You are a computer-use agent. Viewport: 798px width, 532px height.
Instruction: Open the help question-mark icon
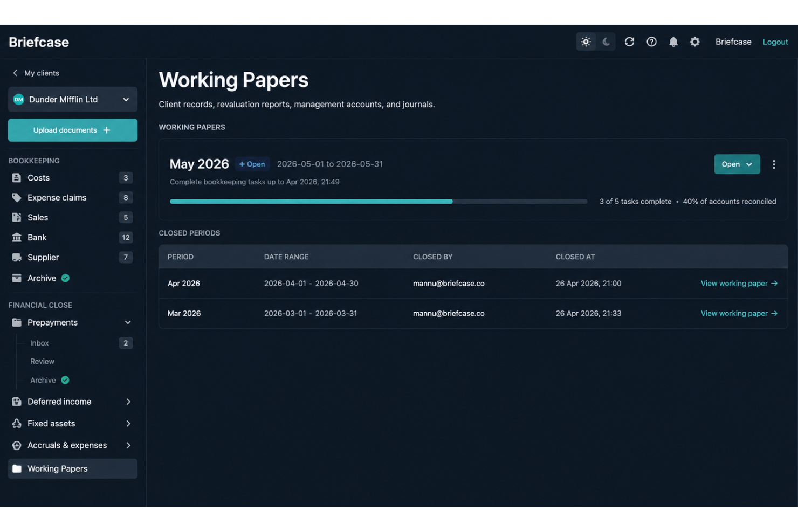tap(651, 42)
